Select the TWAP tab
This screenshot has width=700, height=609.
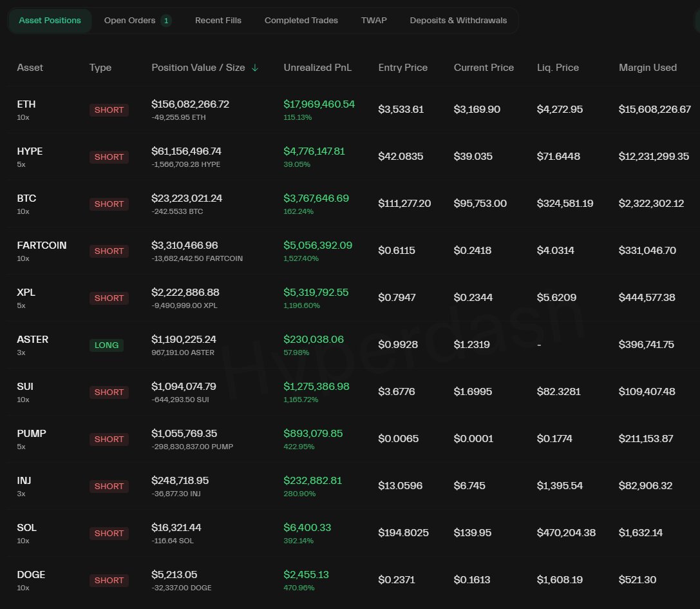point(374,20)
